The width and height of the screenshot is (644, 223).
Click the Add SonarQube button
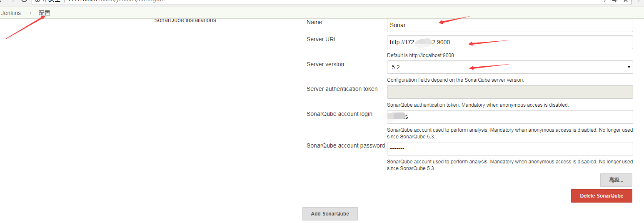(x=330, y=214)
